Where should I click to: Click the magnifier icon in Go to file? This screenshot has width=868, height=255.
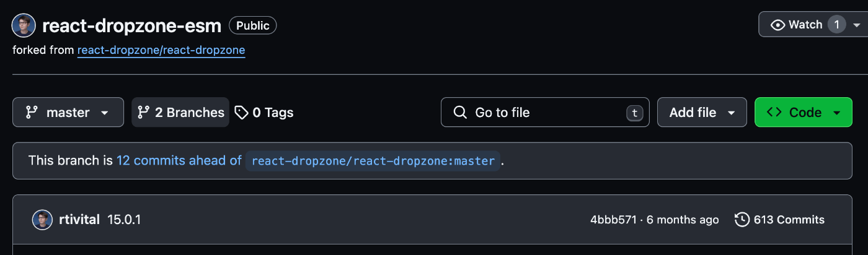(460, 113)
